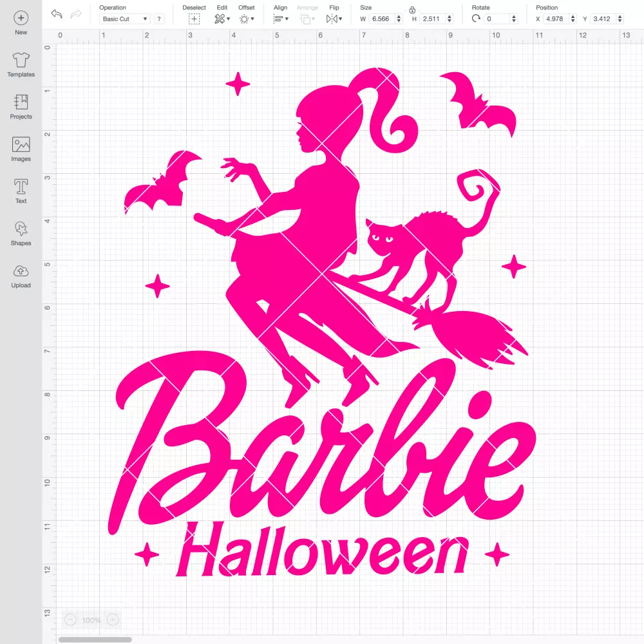The width and height of the screenshot is (644, 644).
Task: Click the height value field
Action: point(432,19)
